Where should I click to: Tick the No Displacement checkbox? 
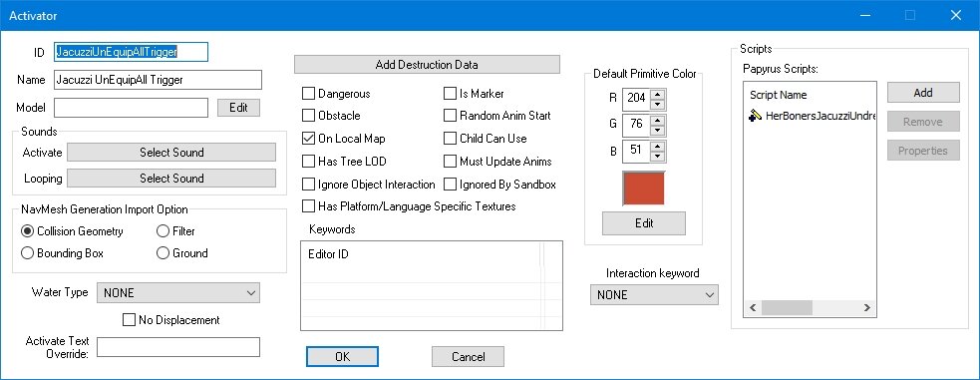[x=129, y=320]
